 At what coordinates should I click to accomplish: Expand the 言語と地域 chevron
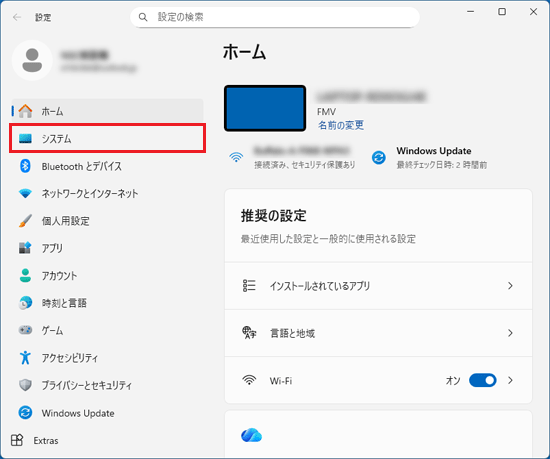point(510,333)
